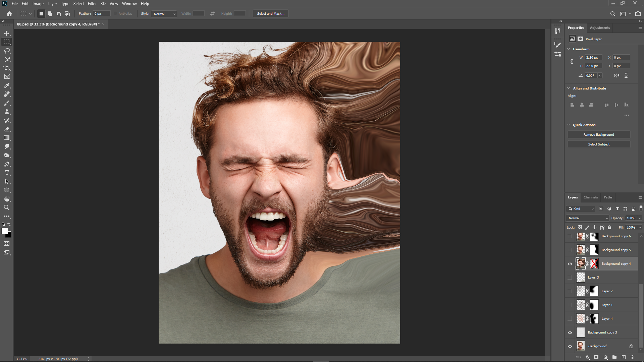The width and height of the screenshot is (644, 362).
Task: Select the Crop tool
Action: click(7, 68)
